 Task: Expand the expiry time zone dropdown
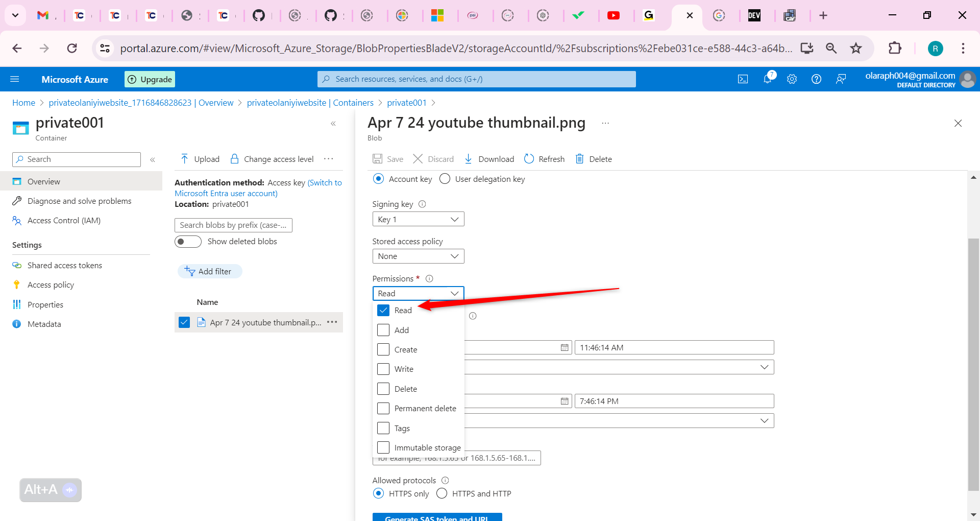click(764, 420)
